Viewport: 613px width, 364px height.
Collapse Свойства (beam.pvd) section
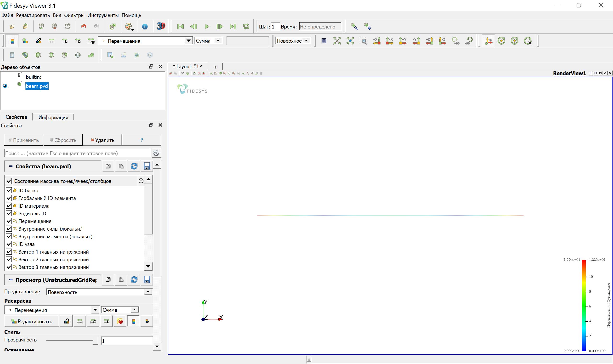(x=11, y=166)
